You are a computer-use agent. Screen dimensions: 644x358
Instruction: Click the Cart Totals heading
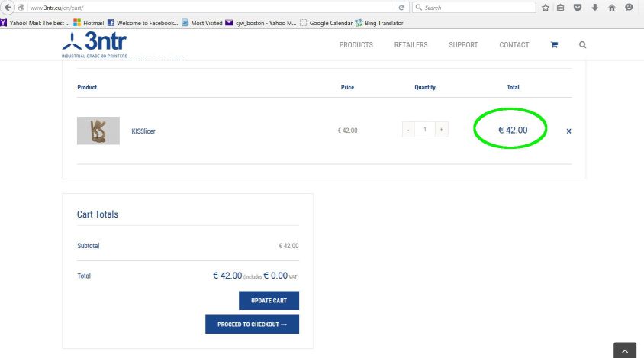click(98, 214)
